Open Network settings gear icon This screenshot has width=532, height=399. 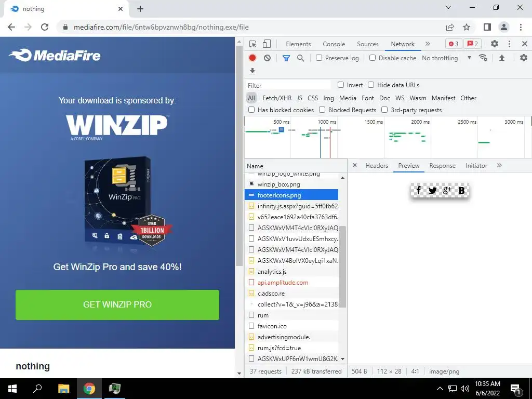coord(524,58)
